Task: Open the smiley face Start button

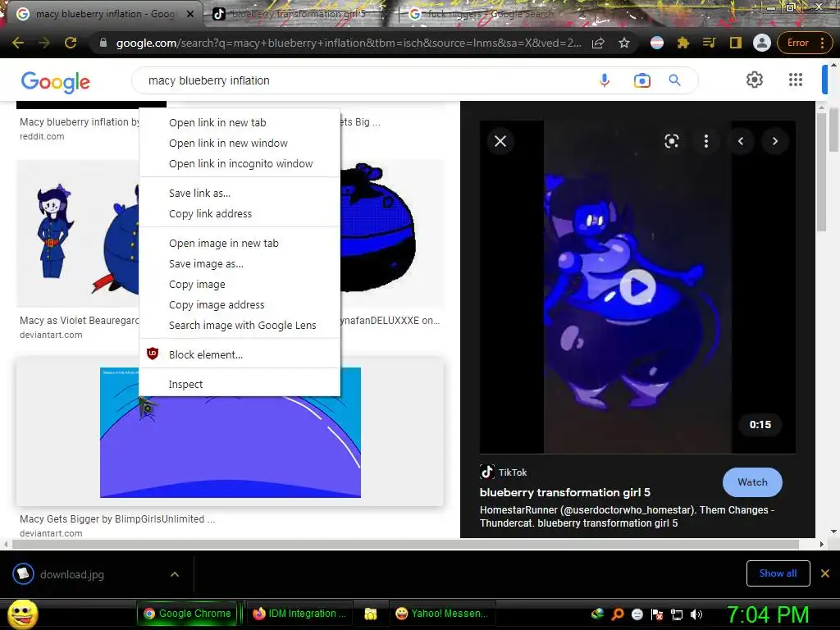Action: coord(22,614)
